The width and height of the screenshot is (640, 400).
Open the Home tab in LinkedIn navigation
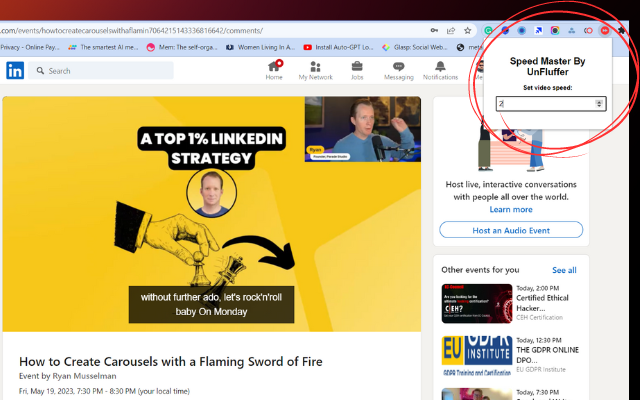click(274, 71)
